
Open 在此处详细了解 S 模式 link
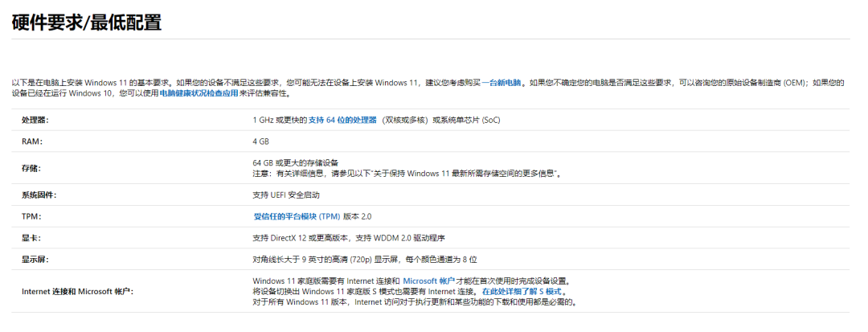(x=522, y=292)
